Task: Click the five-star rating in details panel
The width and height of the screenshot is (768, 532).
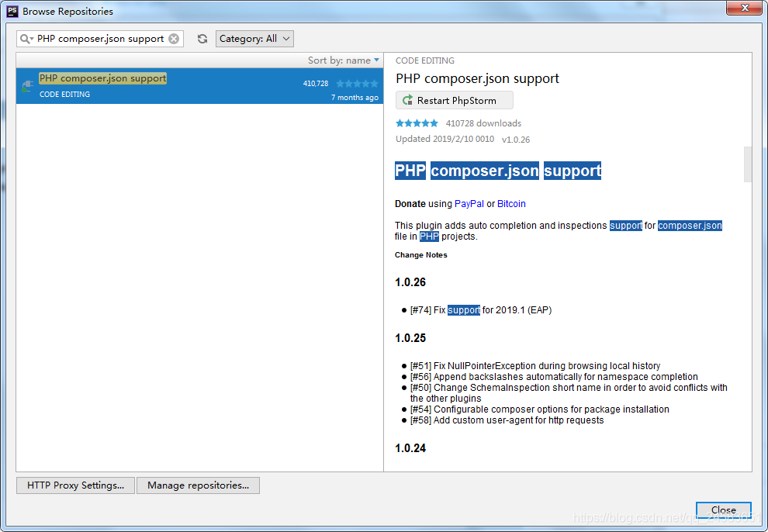Action: pyautogui.click(x=417, y=123)
